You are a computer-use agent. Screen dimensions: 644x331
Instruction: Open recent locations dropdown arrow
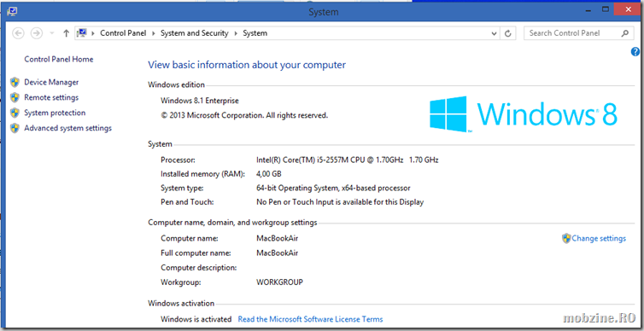(x=52, y=33)
